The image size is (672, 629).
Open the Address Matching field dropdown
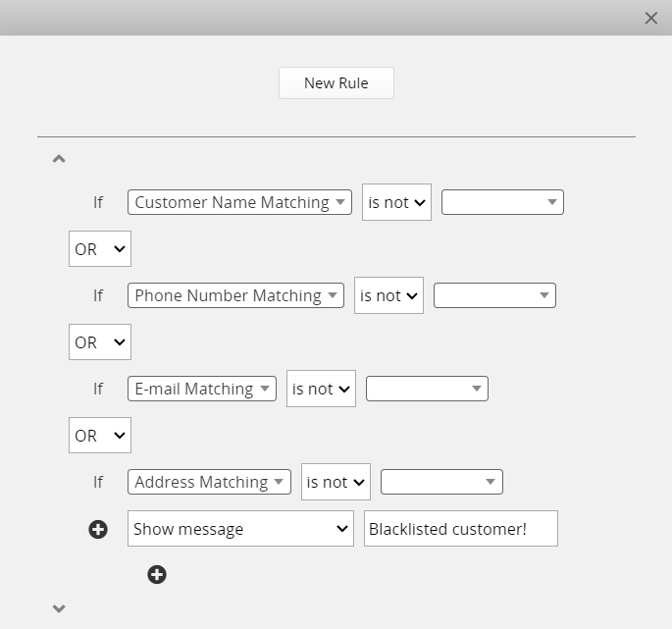209,482
